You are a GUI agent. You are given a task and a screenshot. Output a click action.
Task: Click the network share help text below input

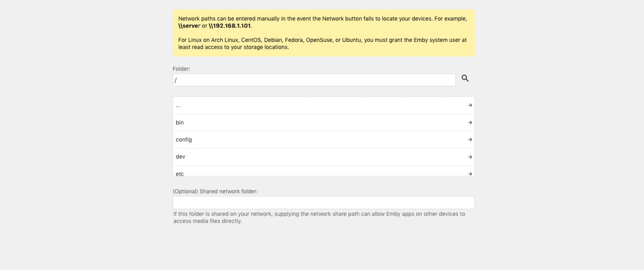(x=319, y=218)
